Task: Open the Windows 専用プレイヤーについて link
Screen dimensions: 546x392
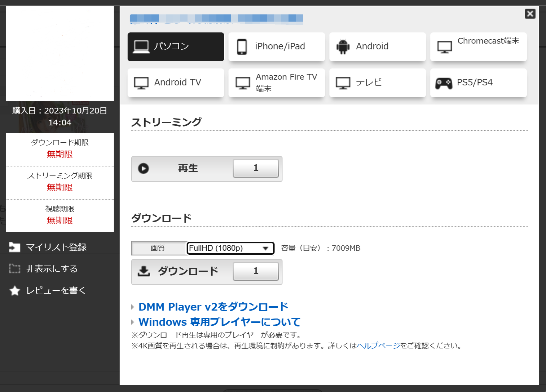Action: [x=219, y=322]
